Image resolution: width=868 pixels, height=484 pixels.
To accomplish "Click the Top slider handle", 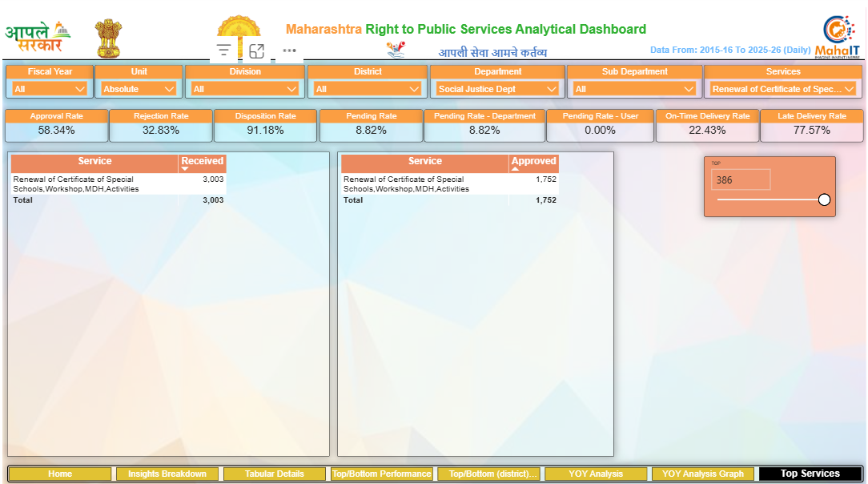I will [824, 200].
